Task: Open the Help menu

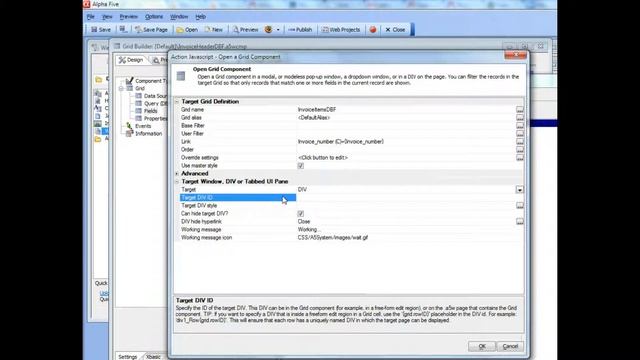Action: pos(200,17)
